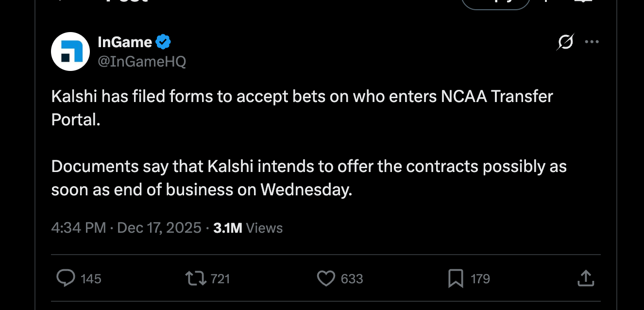This screenshot has width=644, height=310.
Task: Click the Grok explain post icon
Action: click(x=565, y=43)
